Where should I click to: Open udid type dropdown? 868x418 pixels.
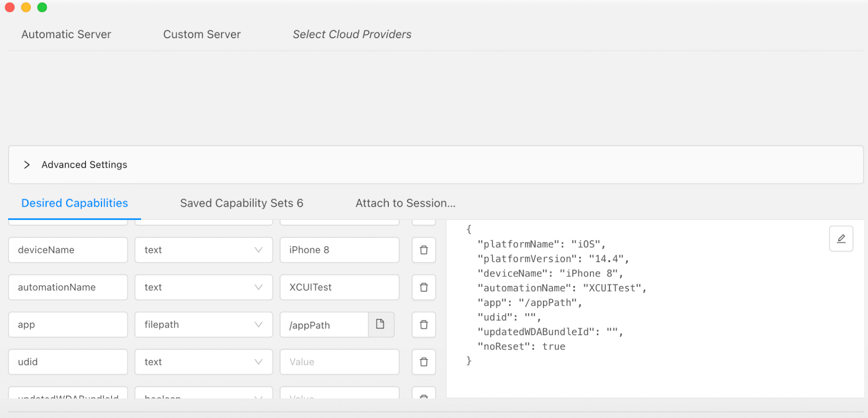click(x=203, y=362)
